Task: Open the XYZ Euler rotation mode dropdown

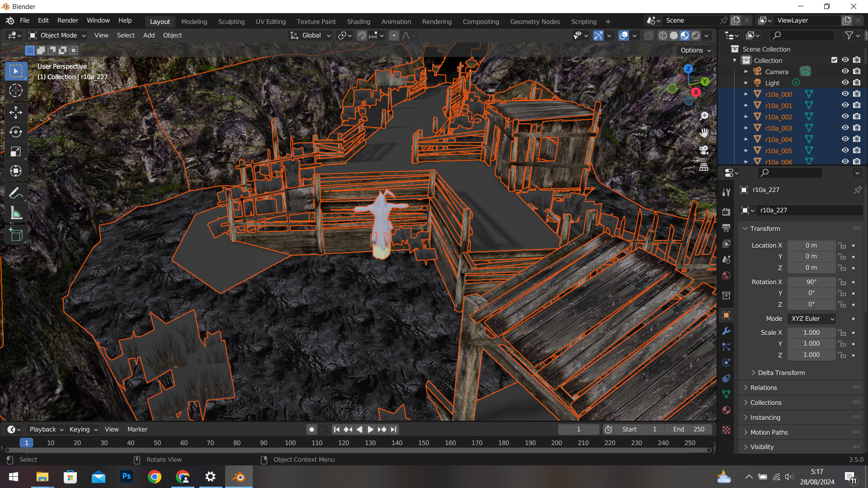Action: point(811,319)
